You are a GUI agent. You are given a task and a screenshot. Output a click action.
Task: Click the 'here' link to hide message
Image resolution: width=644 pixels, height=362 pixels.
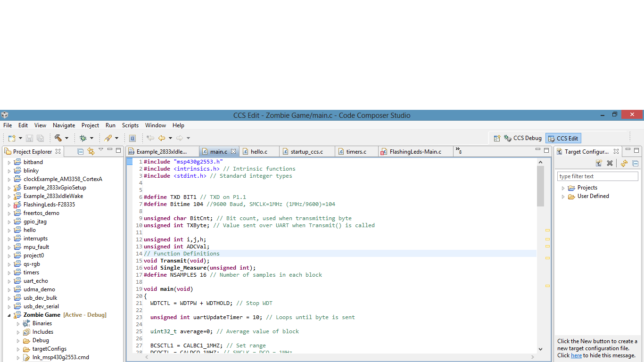coord(576,355)
